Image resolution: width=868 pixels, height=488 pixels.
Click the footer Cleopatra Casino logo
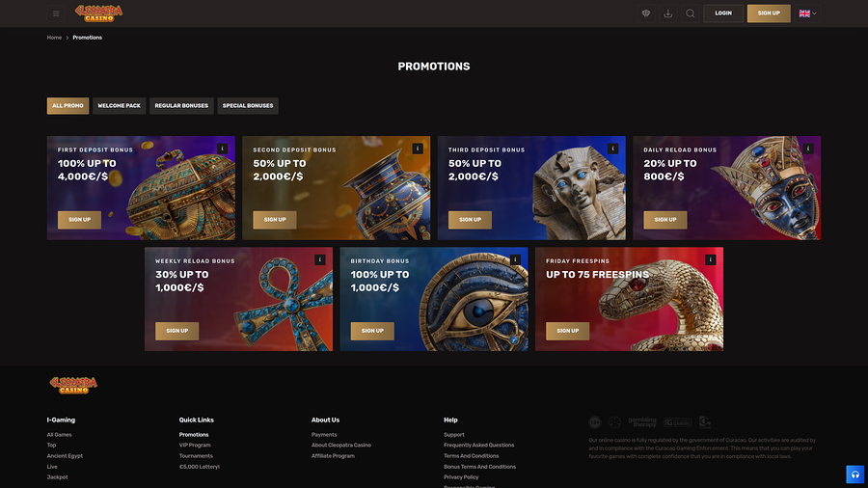73,385
